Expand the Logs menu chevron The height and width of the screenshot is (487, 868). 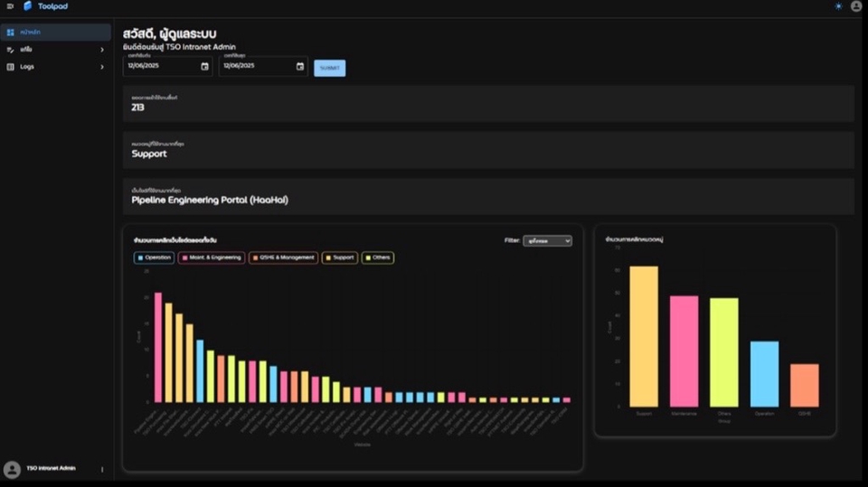coord(102,67)
